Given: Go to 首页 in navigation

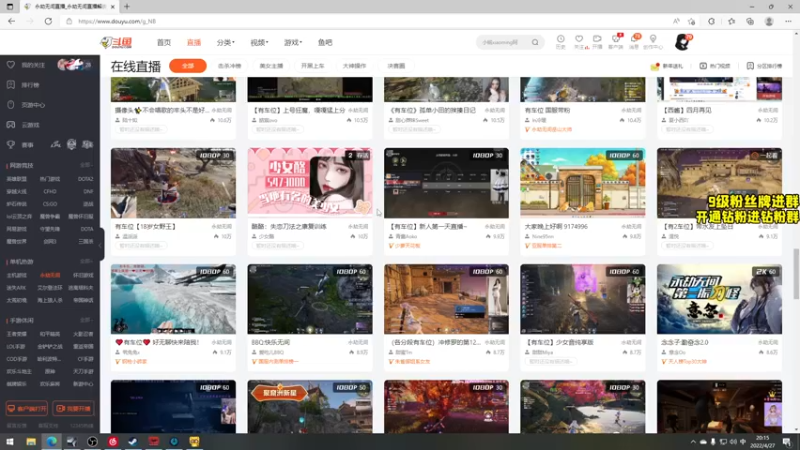Looking at the screenshot, I should (164, 42).
